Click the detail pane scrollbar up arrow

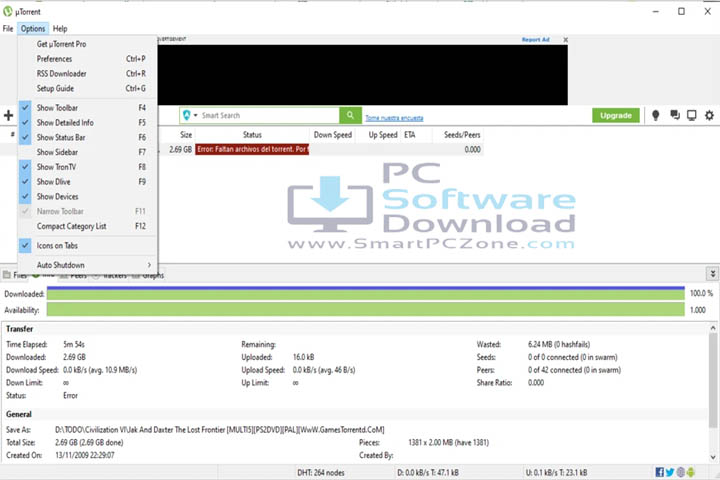(x=713, y=328)
